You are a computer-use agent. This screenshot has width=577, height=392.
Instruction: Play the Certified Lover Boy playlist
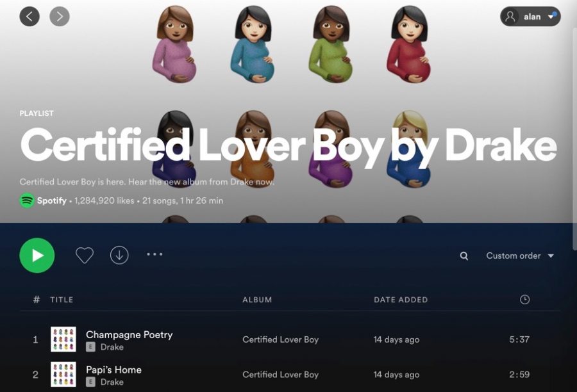point(37,255)
